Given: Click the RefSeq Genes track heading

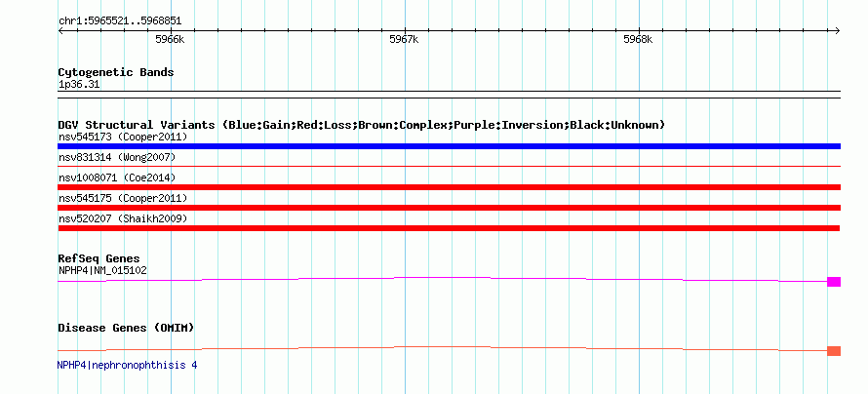Looking at the screenshot, I should click(x=99, y=258).
